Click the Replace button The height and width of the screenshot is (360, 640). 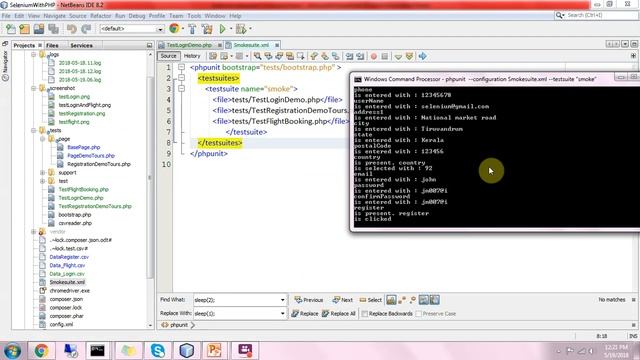[305, 313]
